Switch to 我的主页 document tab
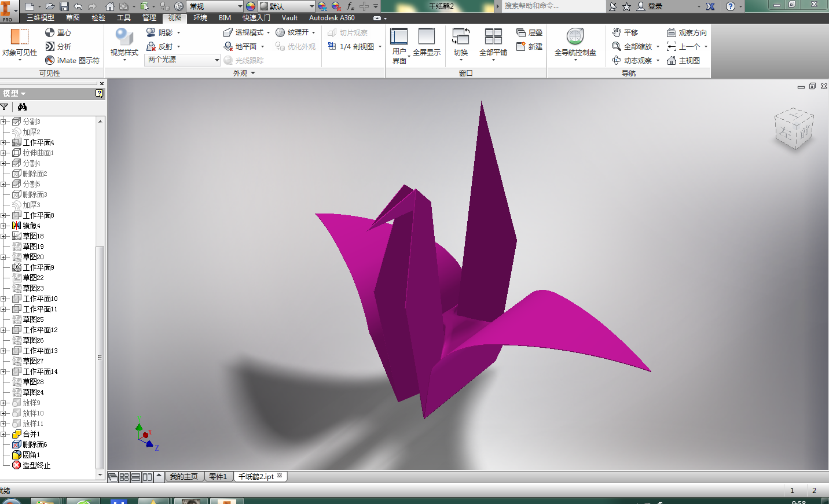The image size is (829, 504). tap(184, 477)
